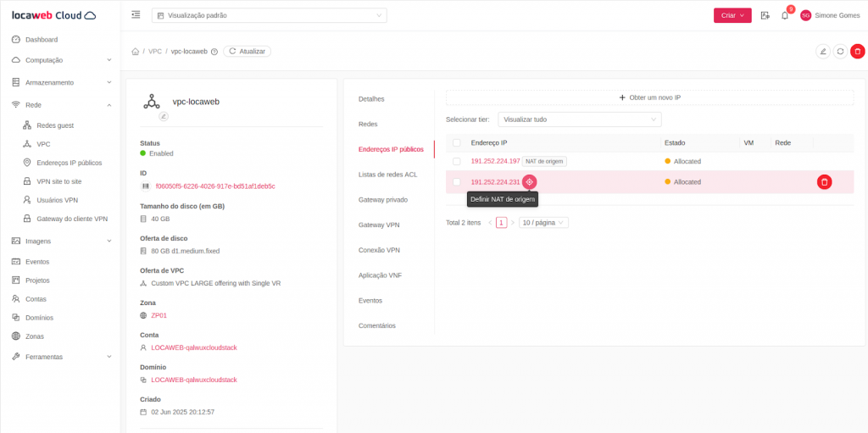The height and width of the screenshot is (433, 868).
Task: Click the edit VPC pencil button
Action: (x=822, y=52)
